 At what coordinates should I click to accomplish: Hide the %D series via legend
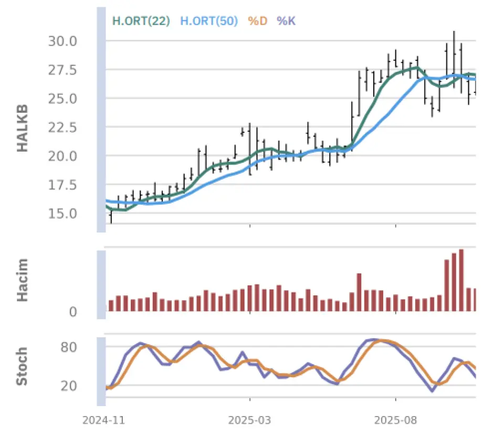[x=257, y=21]
